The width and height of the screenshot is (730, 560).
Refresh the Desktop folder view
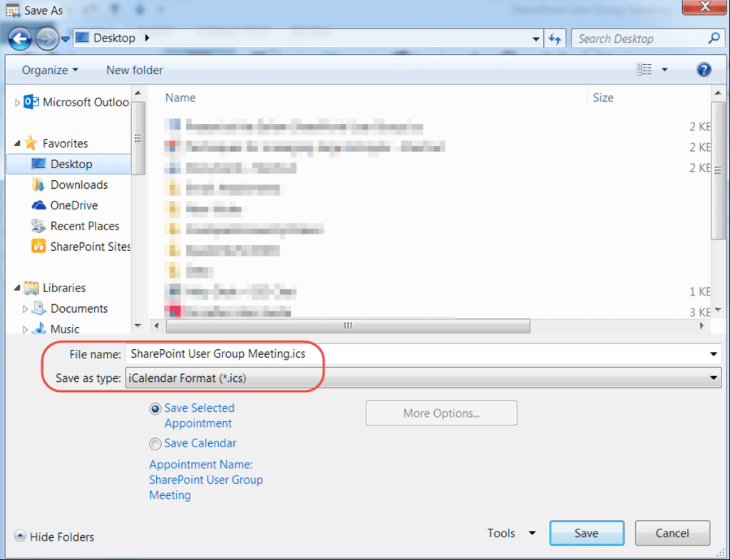[555, 38]
